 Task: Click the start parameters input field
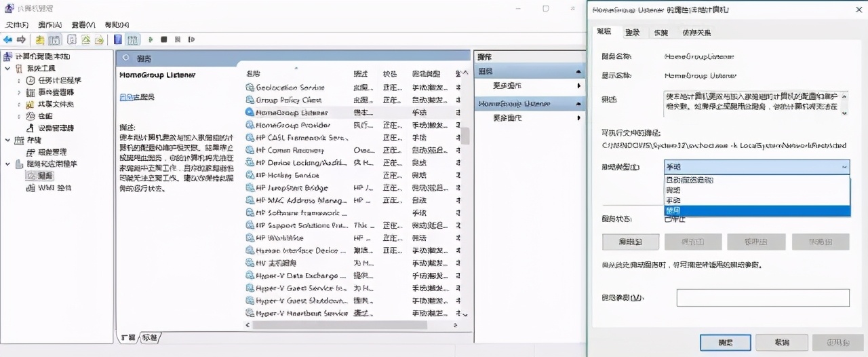click(x=763, y=298)
